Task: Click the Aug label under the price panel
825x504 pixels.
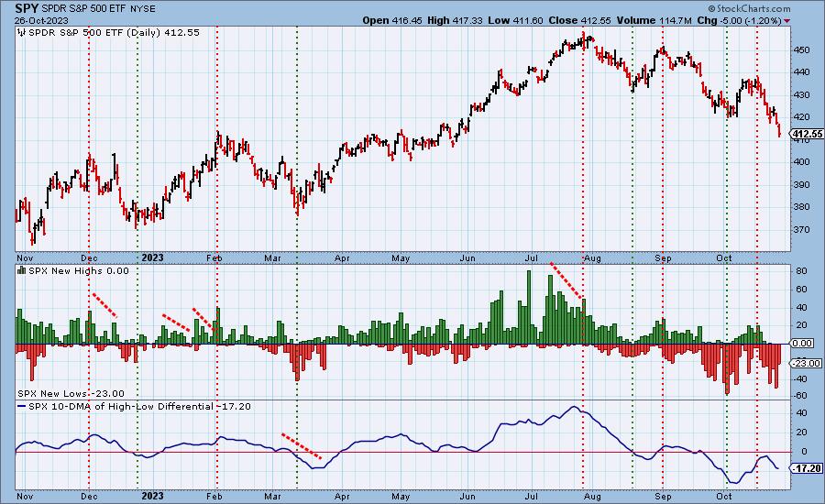Action: (592, 258)
